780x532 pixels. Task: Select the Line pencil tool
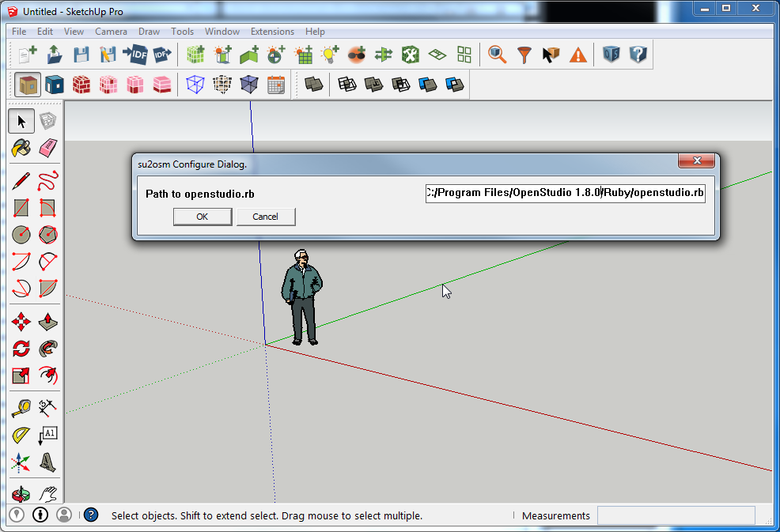pyautogui.click(x=21, y=181)
